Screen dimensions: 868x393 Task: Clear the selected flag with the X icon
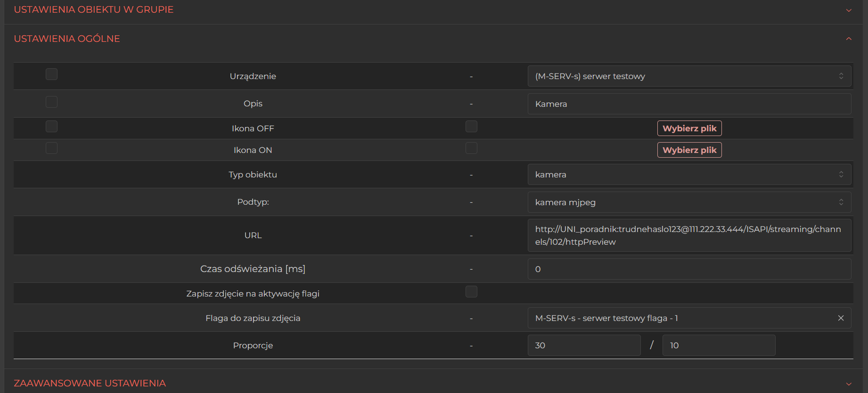click(x=841, y=318)
